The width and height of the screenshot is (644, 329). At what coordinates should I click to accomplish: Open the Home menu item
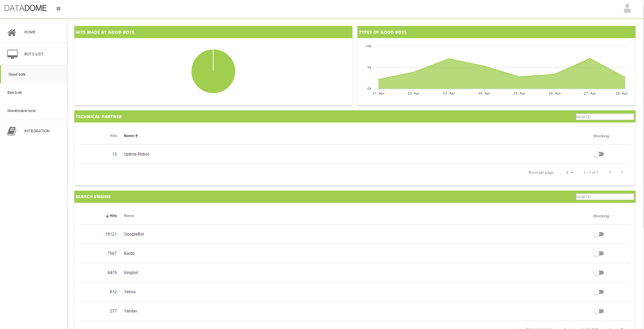pyautogui.click(x=33, y=32)
